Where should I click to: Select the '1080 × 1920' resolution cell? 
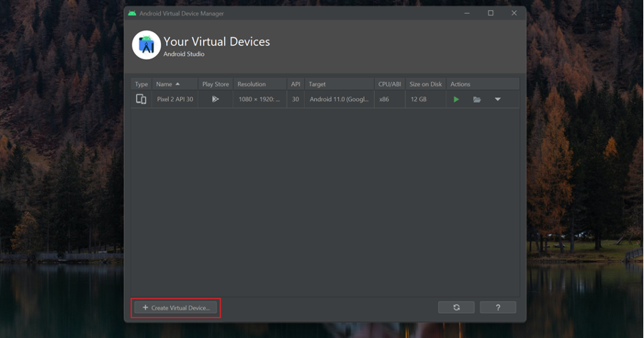tap(260, 99)
